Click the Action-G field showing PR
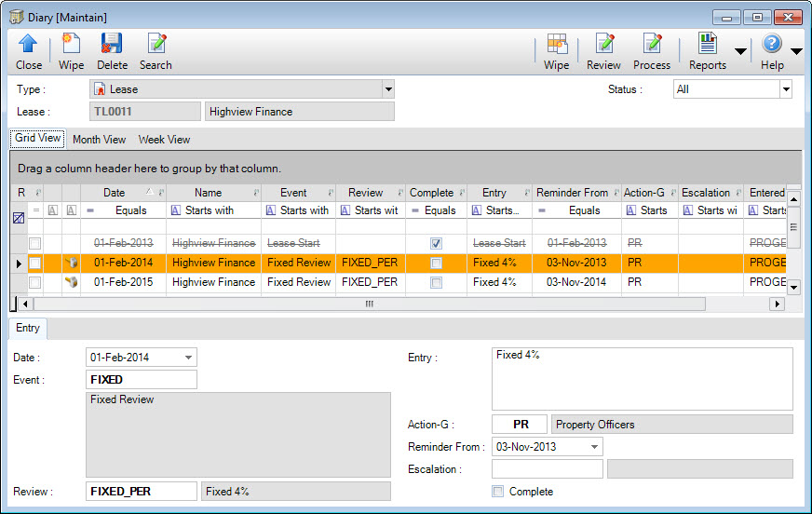Image resolution: width=812 pixels, height=514 pixels. (520, 425)
